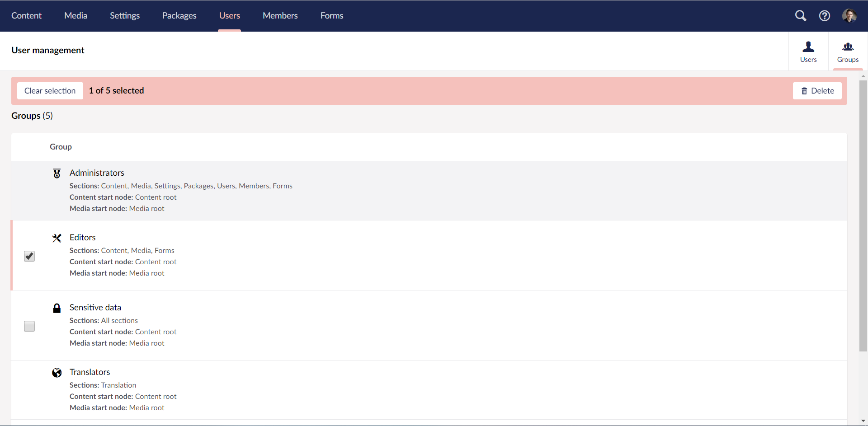The image size is (868, 426).
Task: Click the Clear selection button
Action: 50,90
